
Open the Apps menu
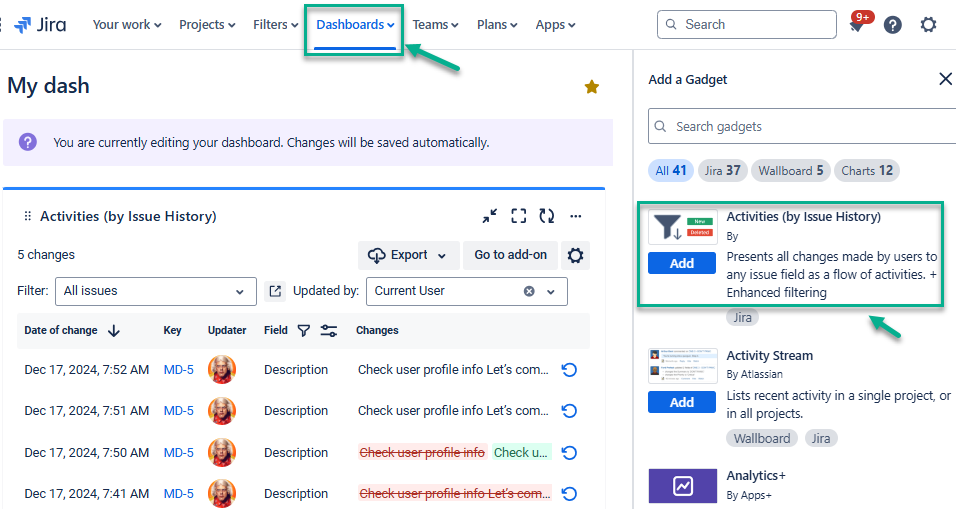tap(555, 25)
